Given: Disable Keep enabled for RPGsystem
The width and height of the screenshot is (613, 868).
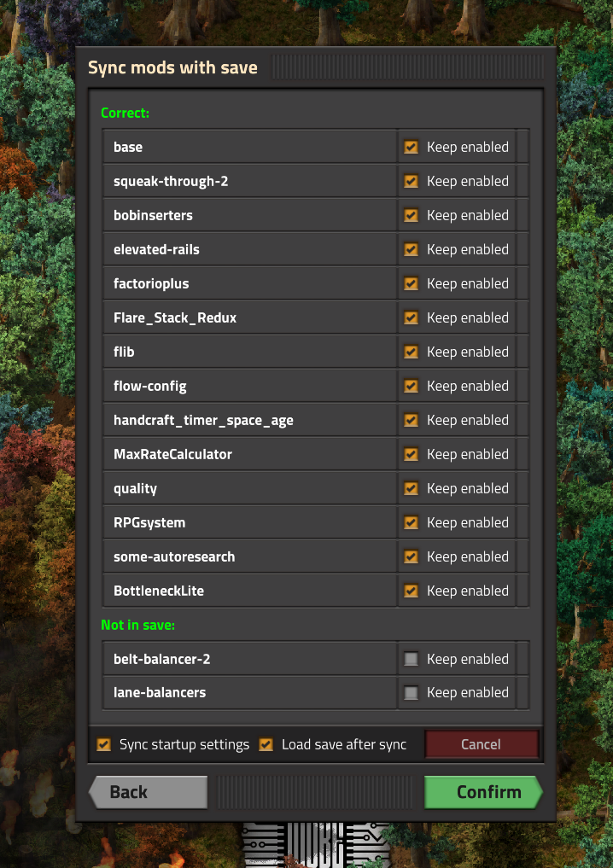Looking at the screenshot, I should pos(412,522).
